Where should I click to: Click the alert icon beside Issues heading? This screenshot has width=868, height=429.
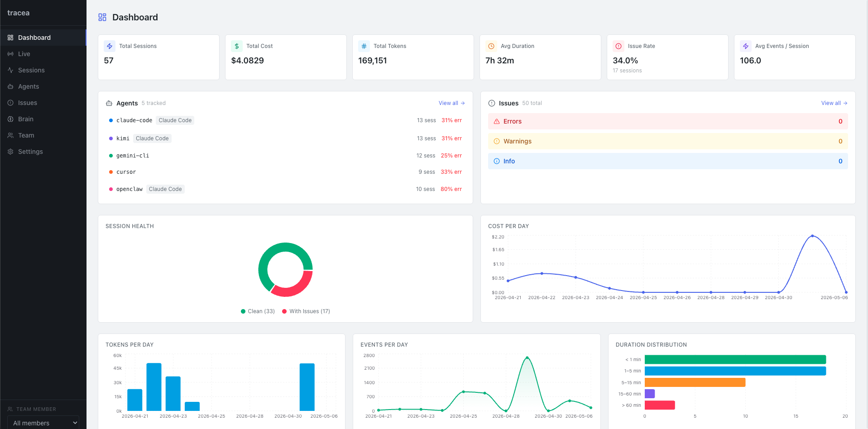(492, 103)
